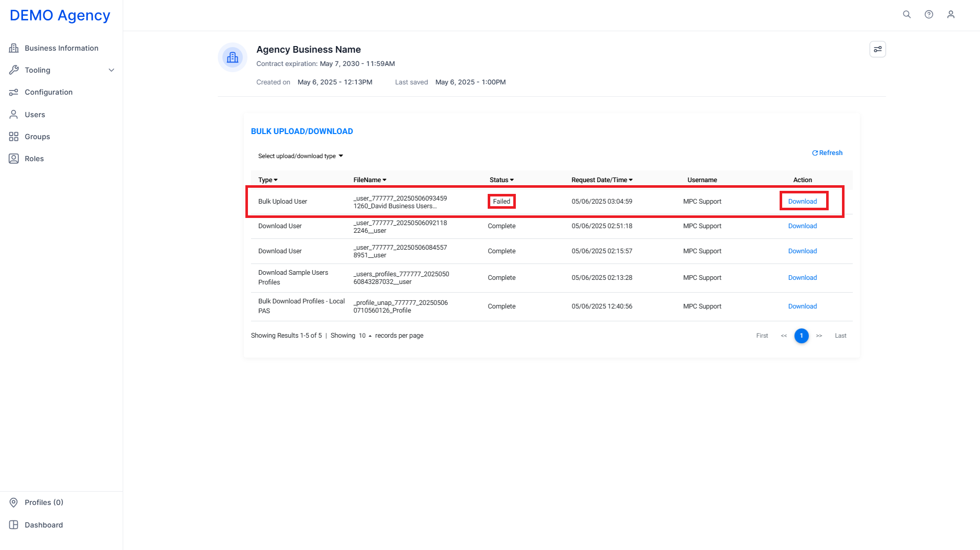Click filename _profile_unap_777777 Profile

coord(401,306)
